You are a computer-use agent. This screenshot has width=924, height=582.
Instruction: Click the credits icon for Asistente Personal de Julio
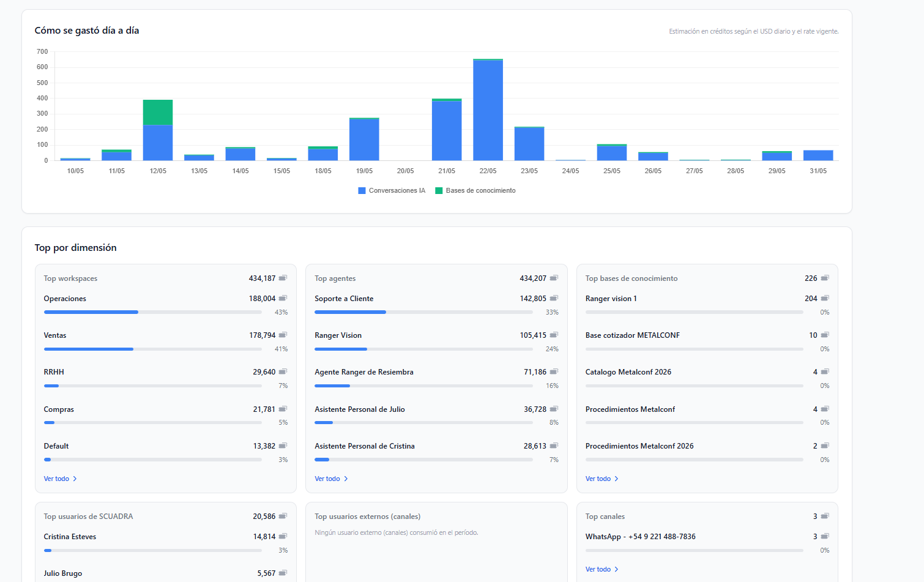tap(554, 409)
